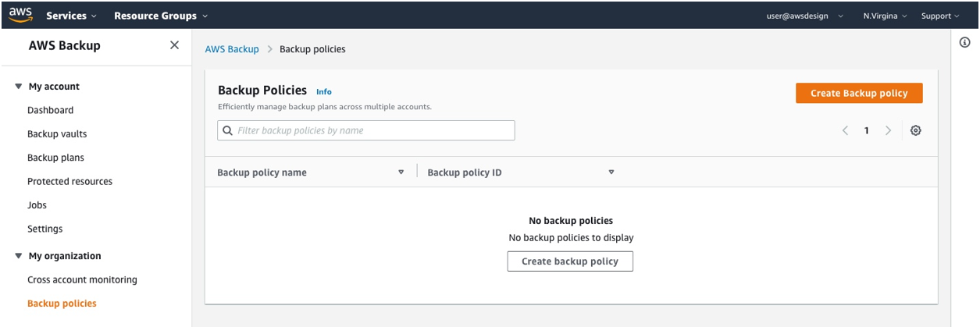Sort by Backup policy ID arrow

click(x=611, y=172)
